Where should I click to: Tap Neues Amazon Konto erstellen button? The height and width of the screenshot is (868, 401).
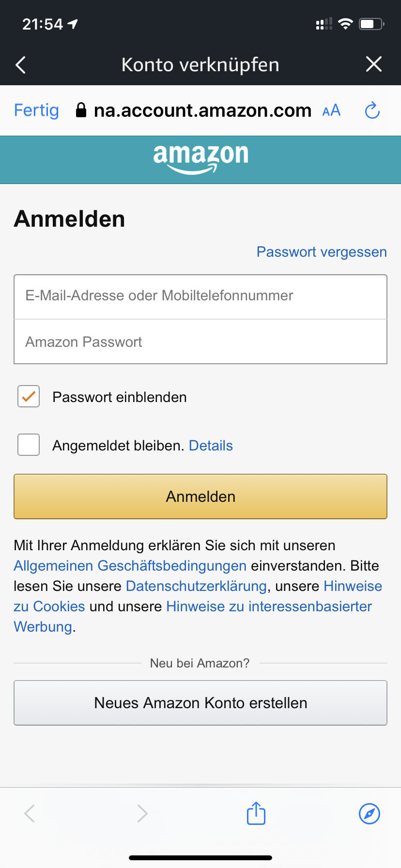(x=200, y=703)
